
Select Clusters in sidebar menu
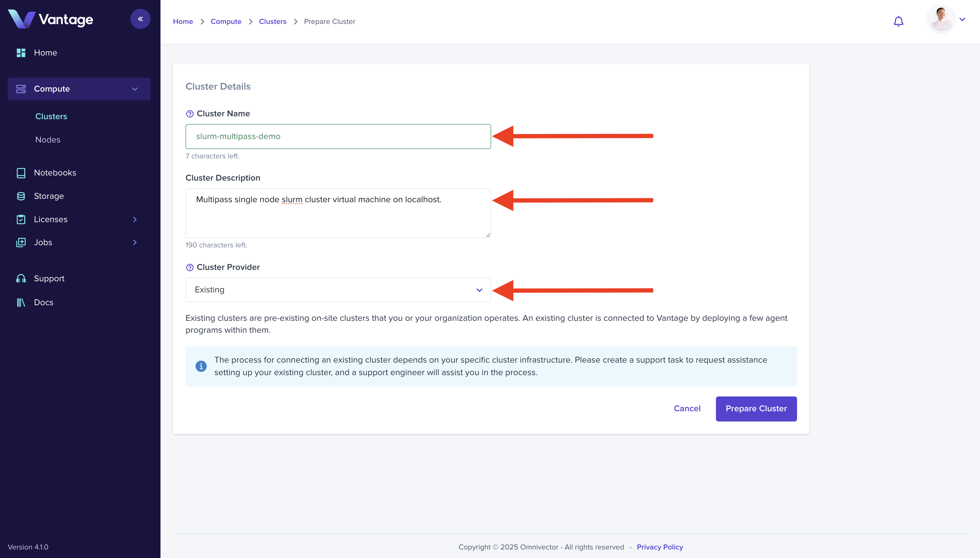tap(51, 117)
